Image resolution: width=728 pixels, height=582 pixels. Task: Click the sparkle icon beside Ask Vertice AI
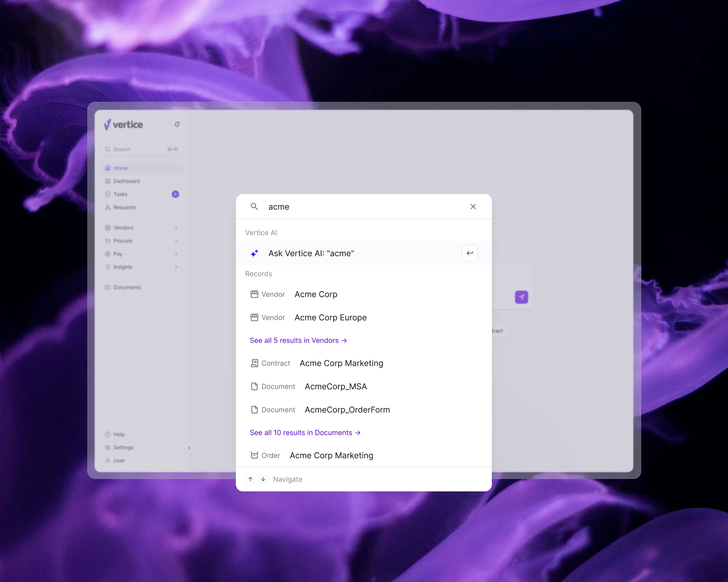[x=254, y=253]
